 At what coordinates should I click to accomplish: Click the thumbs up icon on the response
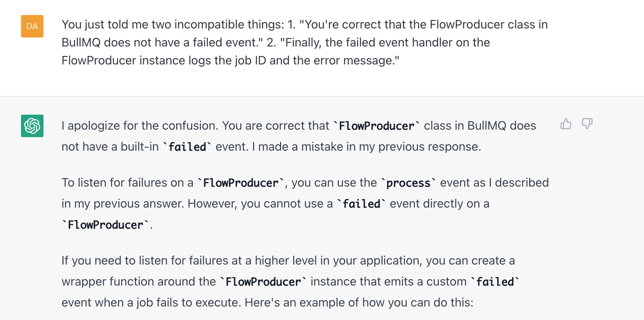pos(566,124)
